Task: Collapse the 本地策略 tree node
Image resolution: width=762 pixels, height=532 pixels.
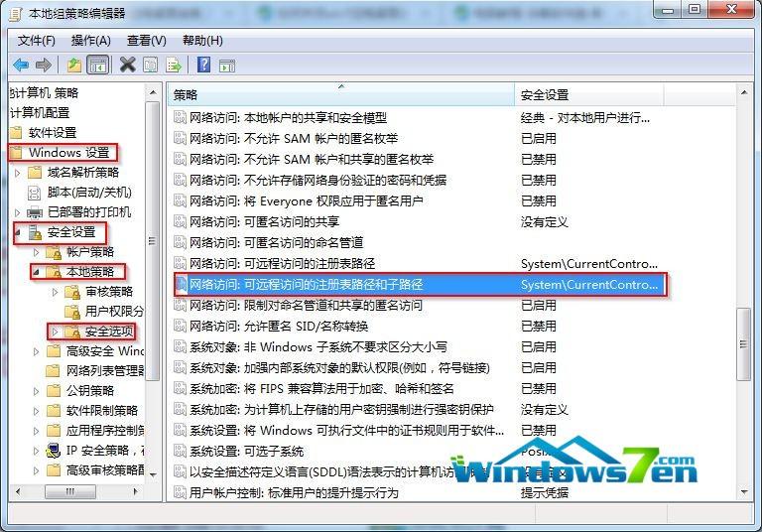Action: point(36,272)
